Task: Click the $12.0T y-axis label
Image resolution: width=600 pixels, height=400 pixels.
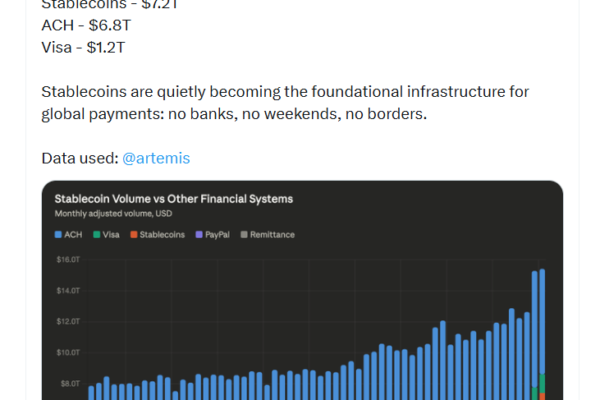Action: point(68,321)
